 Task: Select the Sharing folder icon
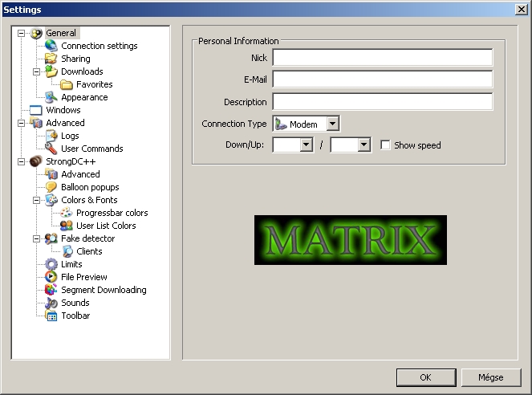pos(51,59)
